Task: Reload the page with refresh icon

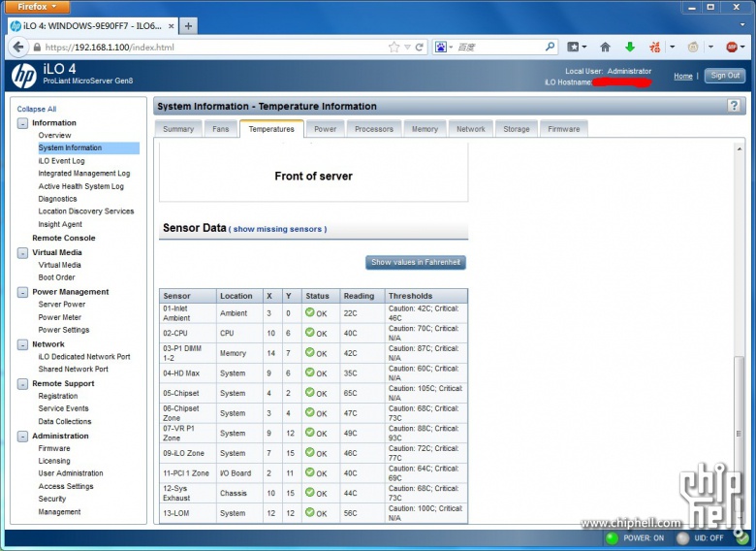Action: 420,47
